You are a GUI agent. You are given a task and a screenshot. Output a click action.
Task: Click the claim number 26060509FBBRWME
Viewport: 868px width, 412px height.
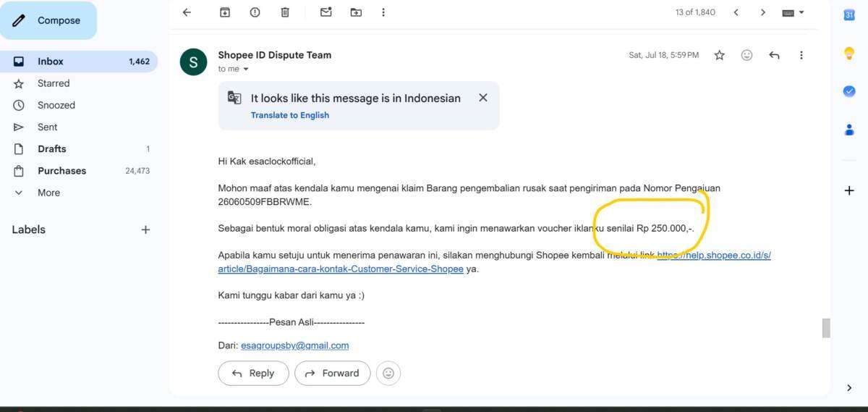click(x=263, y=201)
